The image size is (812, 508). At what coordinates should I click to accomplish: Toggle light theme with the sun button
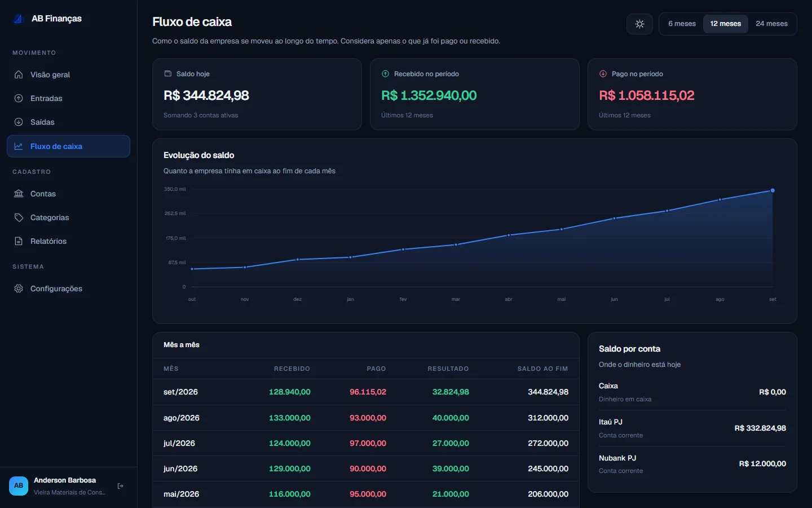(x=639, y=24)
